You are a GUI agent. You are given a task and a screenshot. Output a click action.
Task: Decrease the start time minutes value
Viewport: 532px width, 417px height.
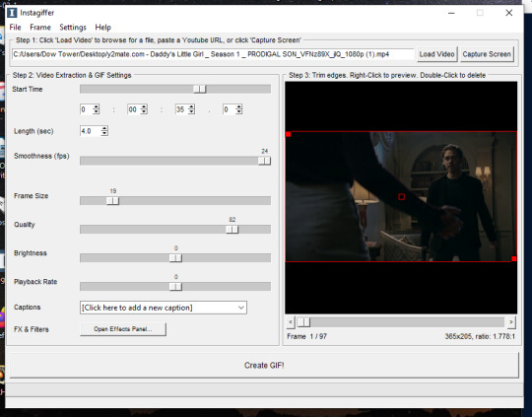point(144,111)
